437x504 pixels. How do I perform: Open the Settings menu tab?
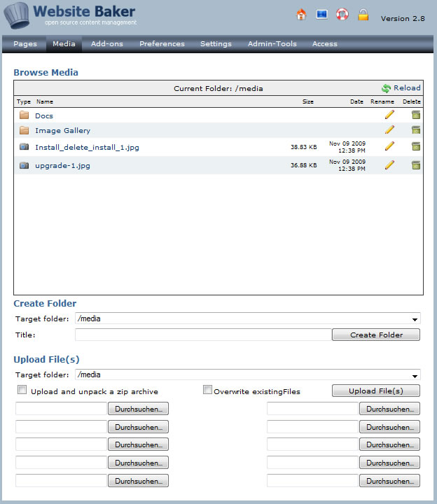tap(216, 44)
